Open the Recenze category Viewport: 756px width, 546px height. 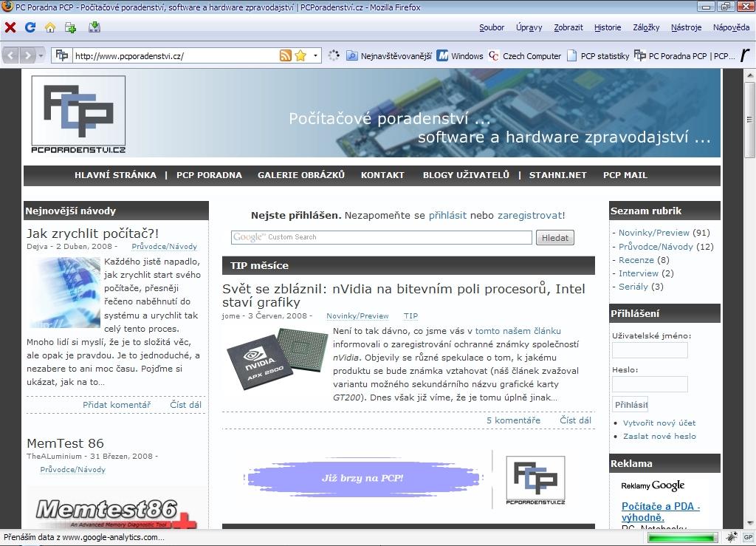[x=636, y=260]
